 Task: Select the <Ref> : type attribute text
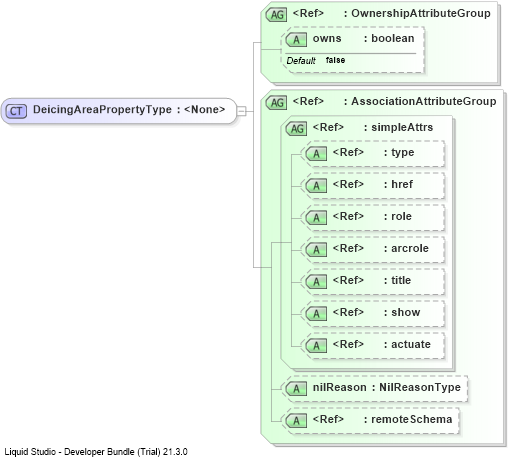(373, 152)
